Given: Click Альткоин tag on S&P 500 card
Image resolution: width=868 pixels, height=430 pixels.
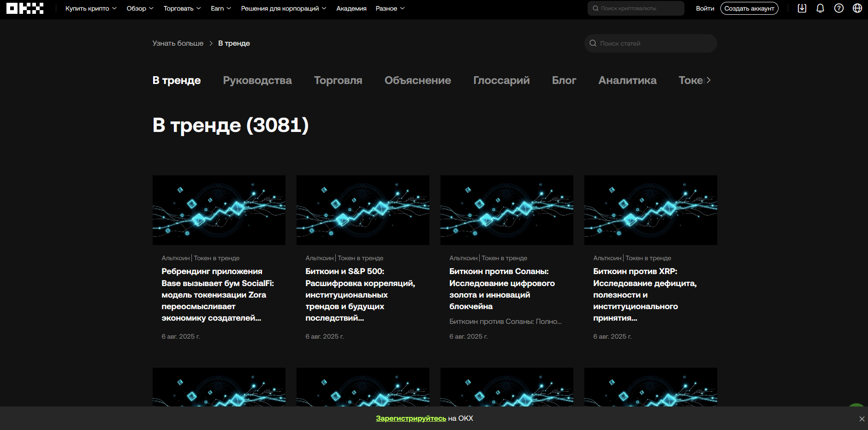Looking at the screenshot, I should pyautogui.click(x=320, y=258).
